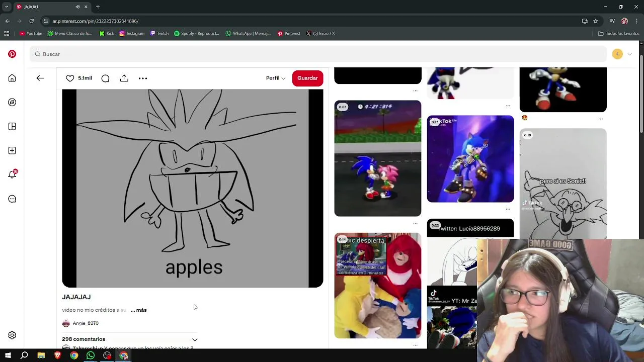Mute the JAJAJAJ tab audio speaker

coord(77,7)
